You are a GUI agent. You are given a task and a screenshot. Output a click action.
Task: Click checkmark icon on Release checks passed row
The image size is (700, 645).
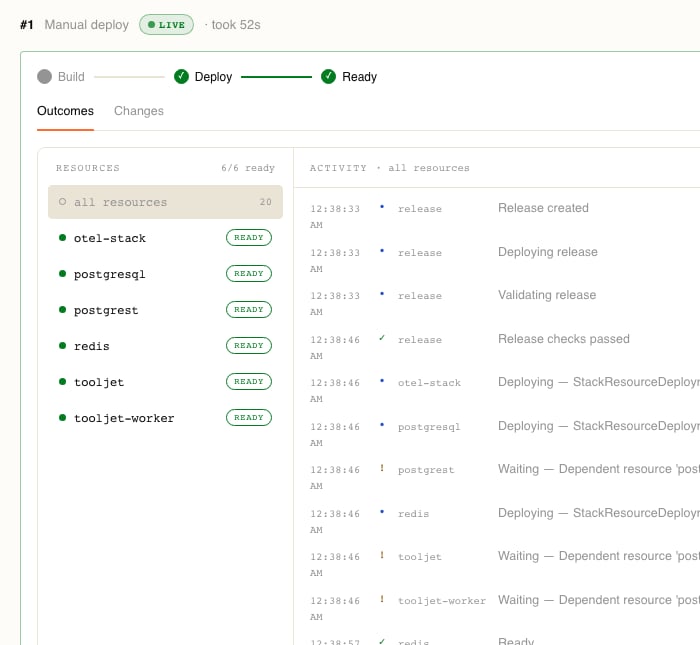(382, 338)
